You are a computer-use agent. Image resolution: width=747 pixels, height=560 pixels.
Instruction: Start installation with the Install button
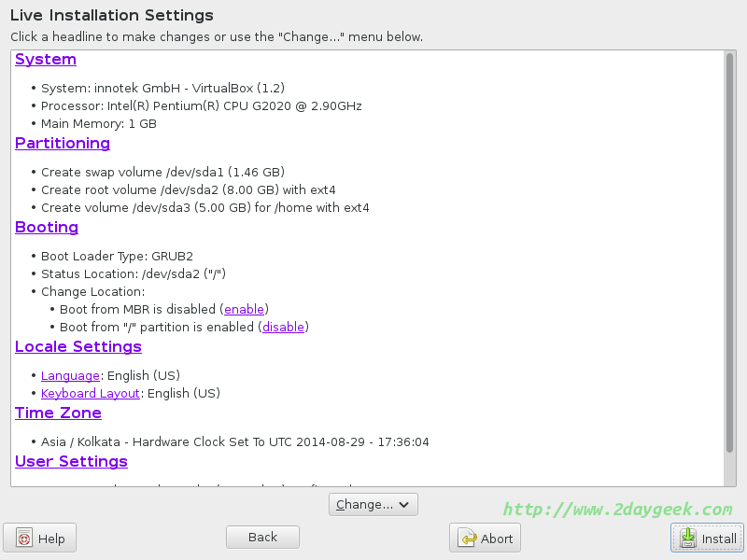click(707, 539)
